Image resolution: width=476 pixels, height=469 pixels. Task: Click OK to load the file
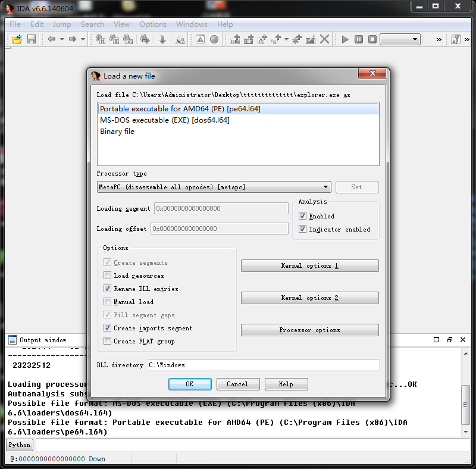click(190, 384)
